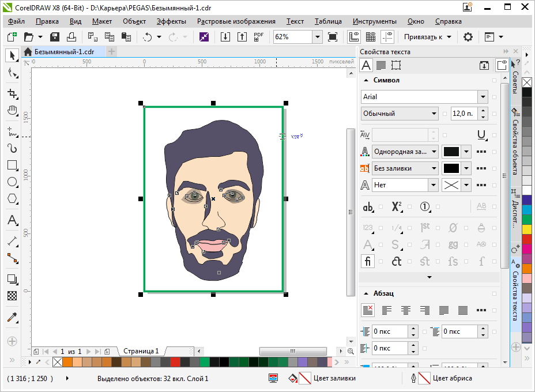Toggle Underline in text properties
Image resolution: width=535 pixels, height=392 pixels.
481,135
